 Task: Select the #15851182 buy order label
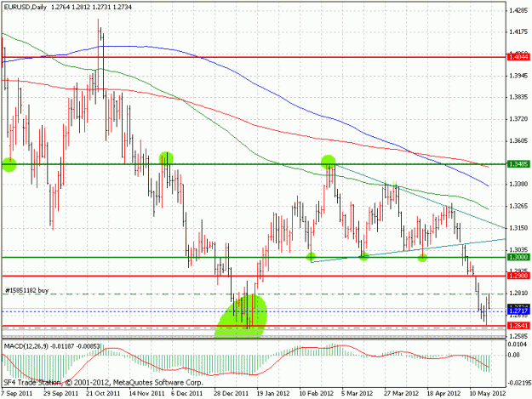pyautogui.click(x=26, y=290)
